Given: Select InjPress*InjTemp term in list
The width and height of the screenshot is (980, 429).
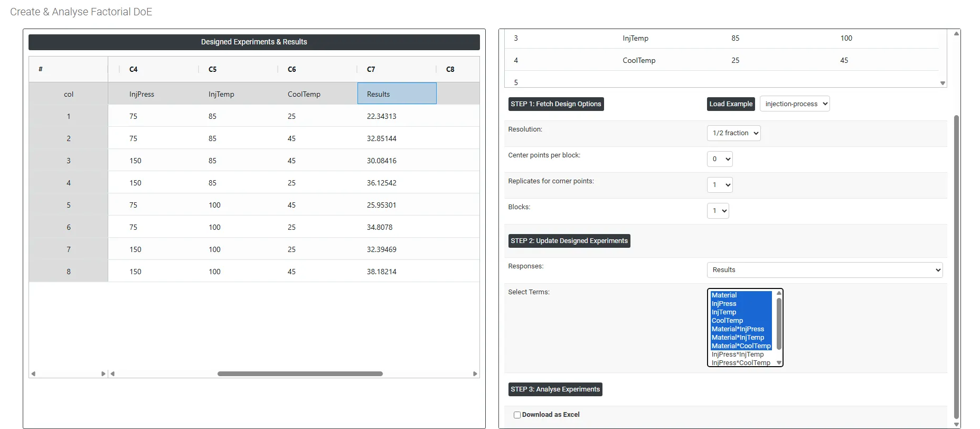Looking at the screenshot, I should [x=741, y=355].
